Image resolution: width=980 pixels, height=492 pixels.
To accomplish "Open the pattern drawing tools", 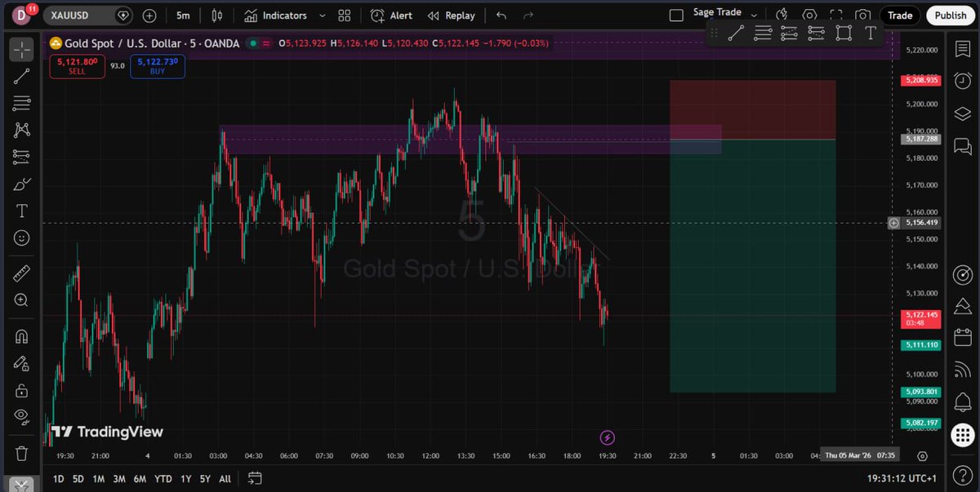I will point(22,130).
